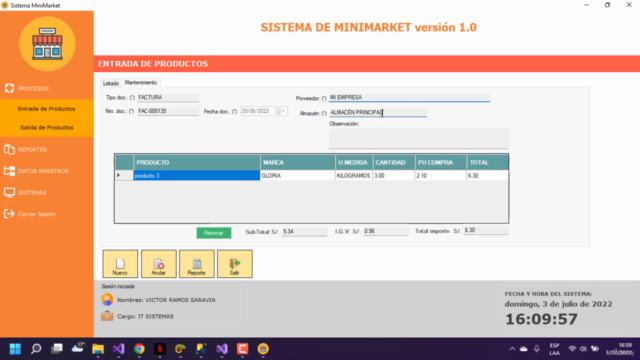Image resolution: width=640 pixels, height=360 pixels.
Task: Select the GLORIA brand cell
Action: pyautogui.click(x=297, y=176)
